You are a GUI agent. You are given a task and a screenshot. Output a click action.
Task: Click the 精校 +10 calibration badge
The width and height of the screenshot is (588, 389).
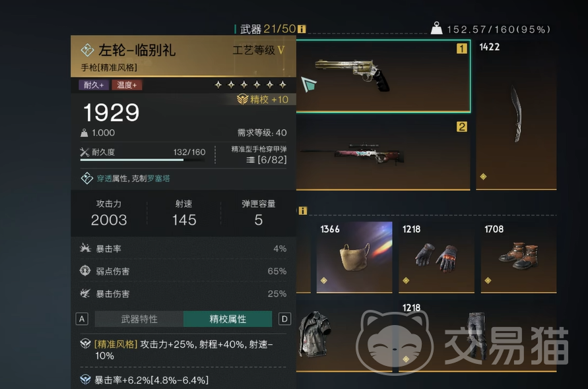pos(263,100)
